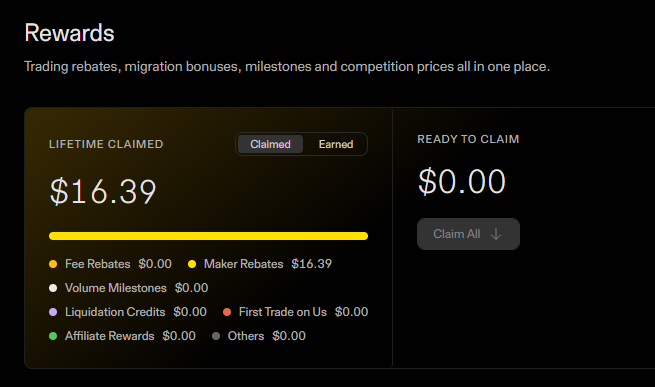This screenshot has width=655, height=387.
Task: Click the $16.39 lifetime claimed amount
Action: click(x=103, y=191)
